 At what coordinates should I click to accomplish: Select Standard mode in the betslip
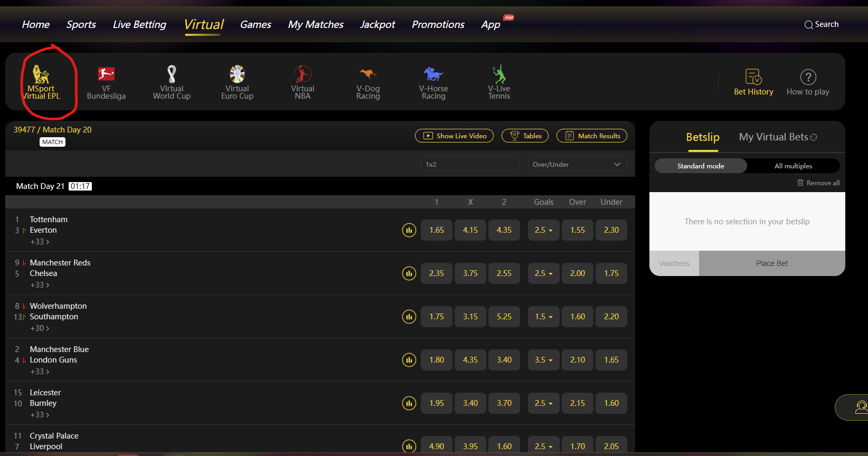(701, 166)
